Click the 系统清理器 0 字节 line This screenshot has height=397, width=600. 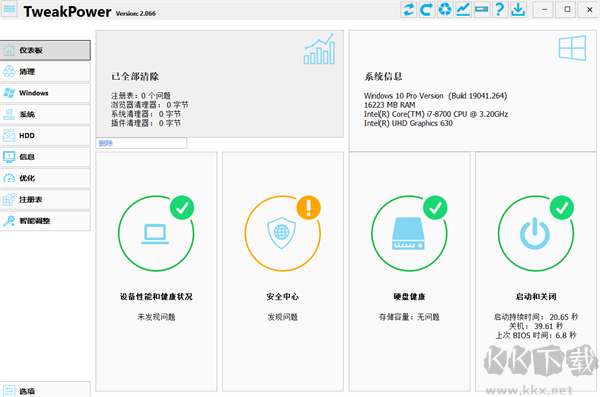(146, 114)
